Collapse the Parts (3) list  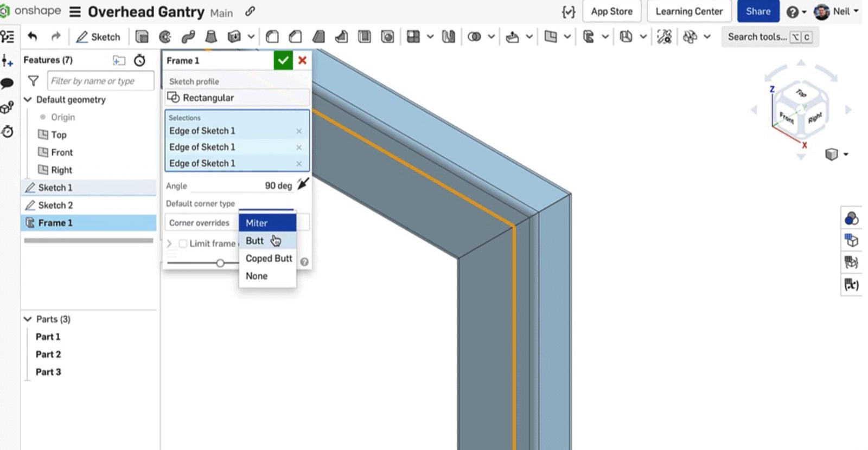click(x=28, y=319)
